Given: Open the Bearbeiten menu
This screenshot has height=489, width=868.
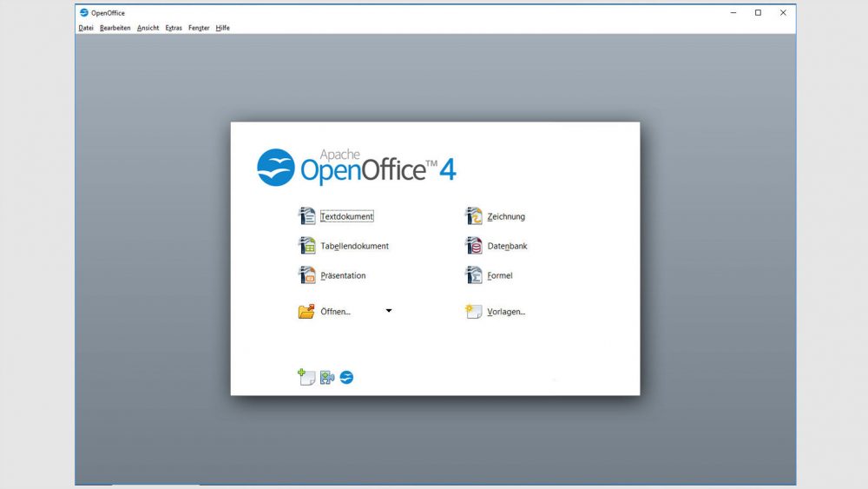Looking at the screenshot, I should (115, 28).
